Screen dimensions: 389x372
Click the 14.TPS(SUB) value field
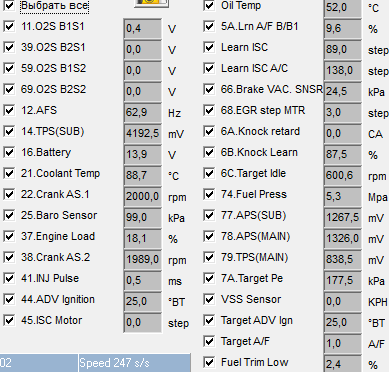click(143, 134)
